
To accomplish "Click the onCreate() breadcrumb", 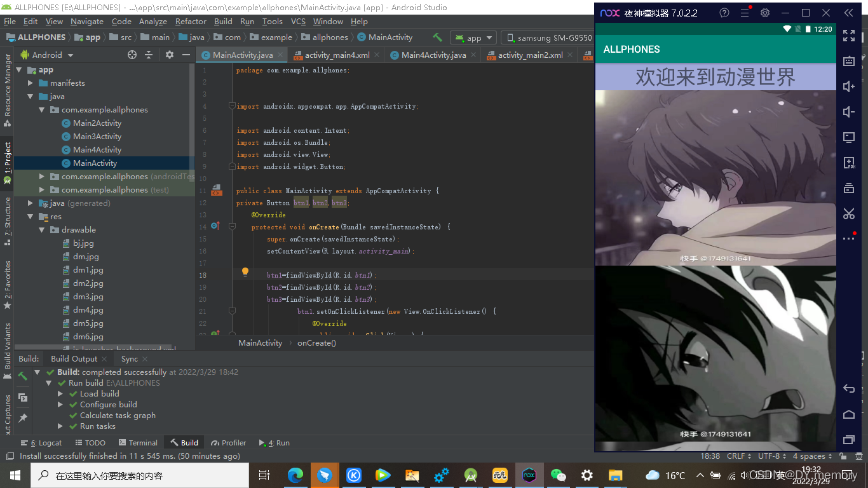I will pyautogui.click(x=316, y=343).
